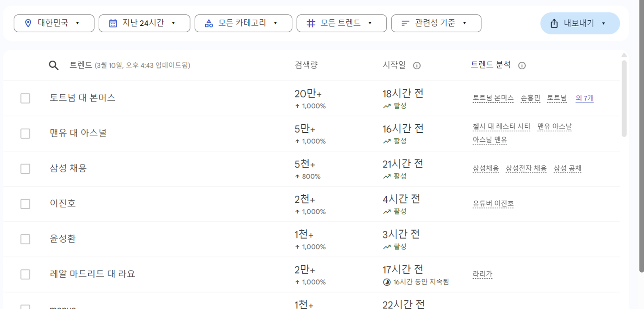The width and height of the screenshot is (644, 309).
Task: Click the search magnifier icon beside 트렌드
Action: click(x=54, y=66)
